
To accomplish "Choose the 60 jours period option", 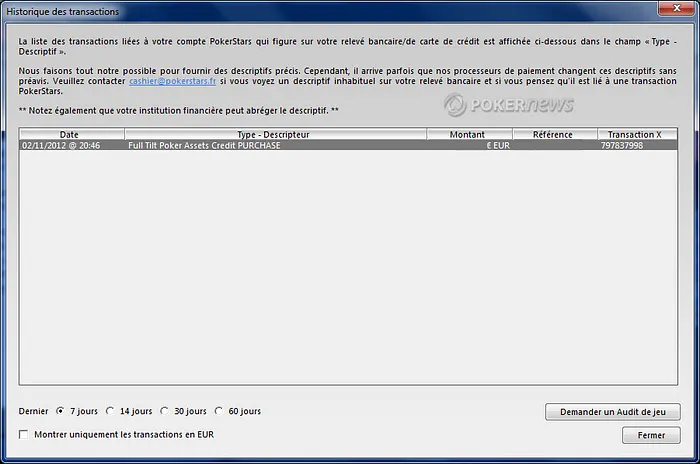I will 219,411.
